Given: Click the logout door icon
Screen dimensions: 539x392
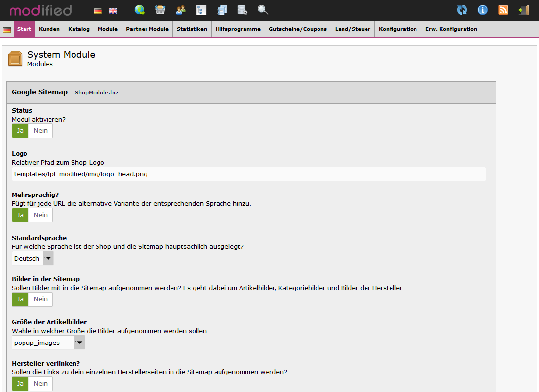Looking at the screenshot, I should (x=524, y=10).
